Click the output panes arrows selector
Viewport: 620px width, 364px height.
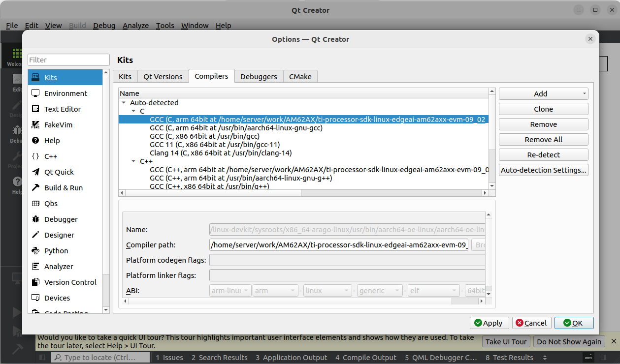coord(545,358)
